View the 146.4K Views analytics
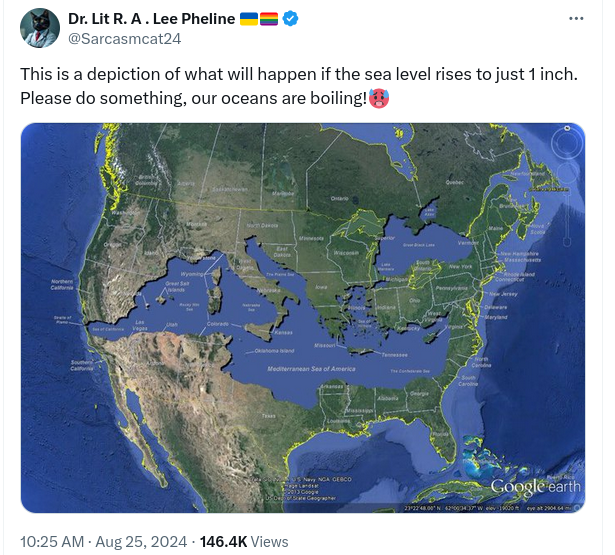The image size is (615, 555). pyautogui.click(x=244, y=542)
